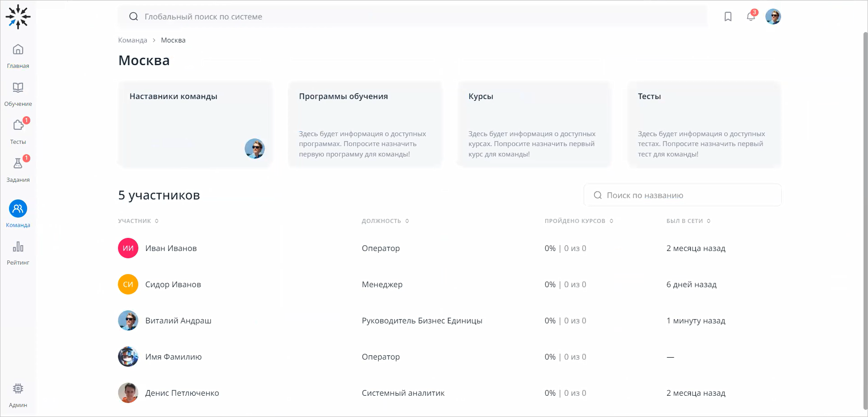
Task: Click the mentor avatar in Наставники команды
Action: (x=255, y=148)
